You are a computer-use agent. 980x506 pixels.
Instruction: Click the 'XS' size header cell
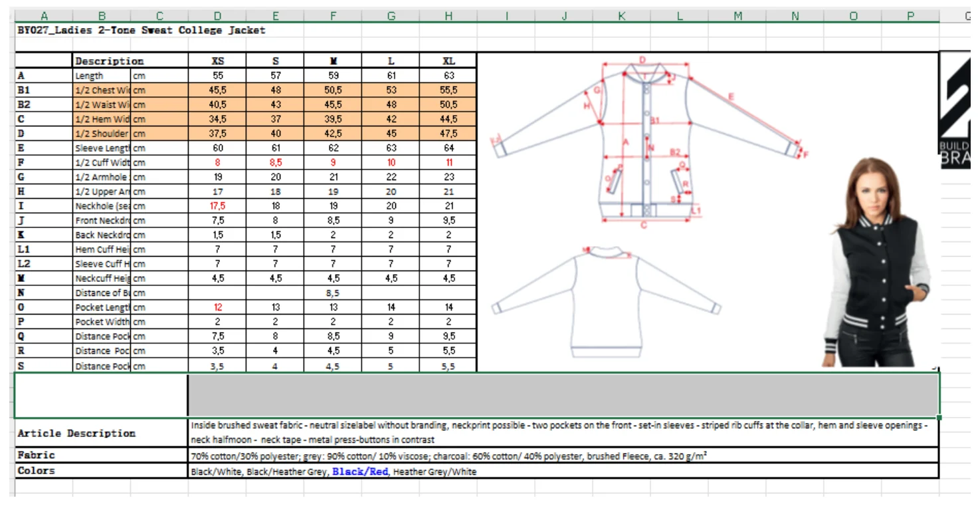pos(218,61)
